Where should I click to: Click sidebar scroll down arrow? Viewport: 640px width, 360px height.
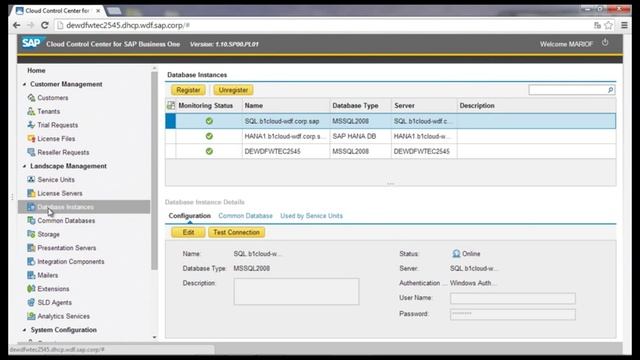(x=154, y=337)
